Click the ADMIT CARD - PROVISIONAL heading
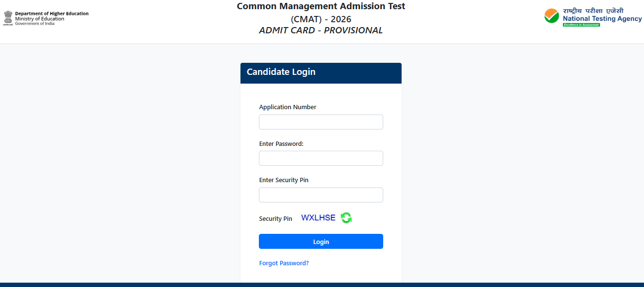The image size is (644, 287). coord(321,30)
